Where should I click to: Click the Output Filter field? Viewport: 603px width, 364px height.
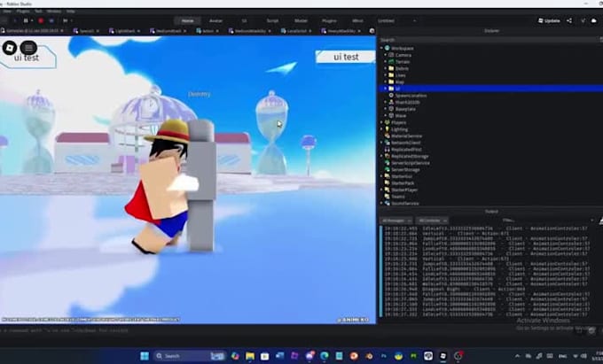[x=546, y=221]
